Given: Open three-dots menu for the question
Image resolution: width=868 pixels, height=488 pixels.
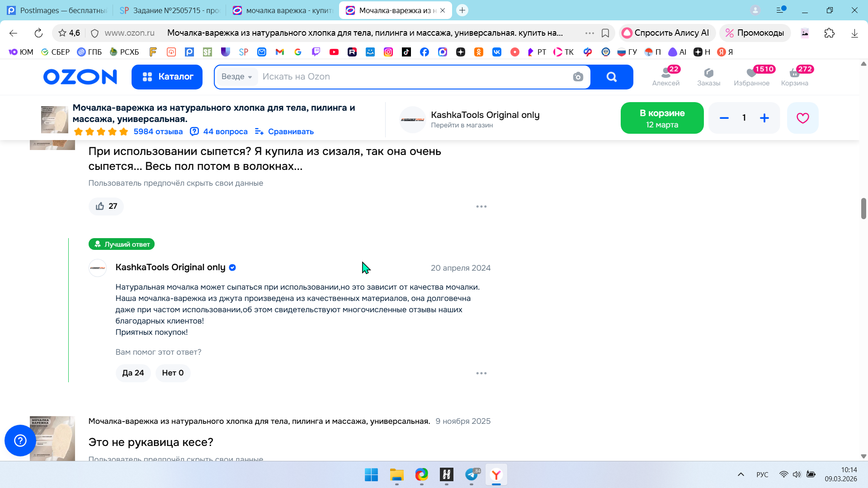Looking at the screenshot, I should 481,206.
